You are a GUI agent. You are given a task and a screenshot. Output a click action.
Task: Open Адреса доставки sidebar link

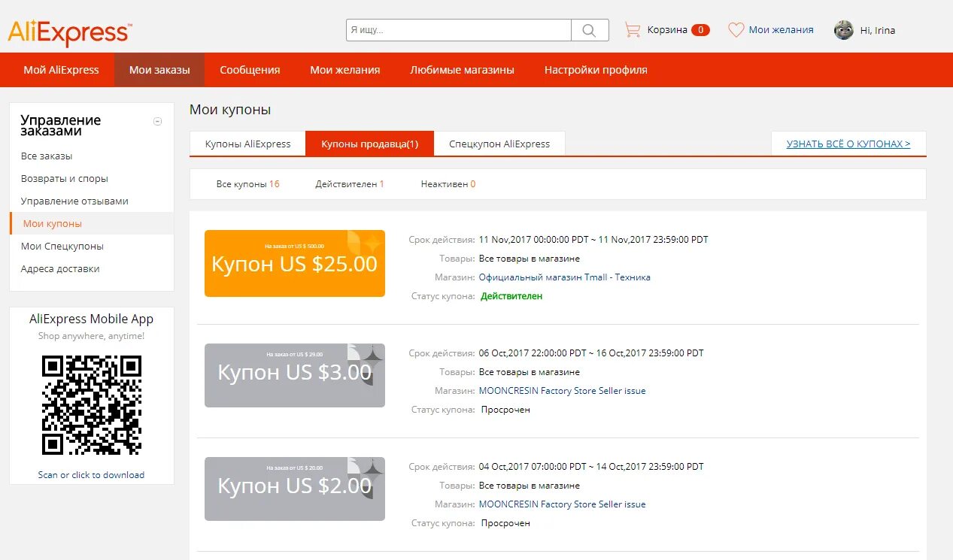60,269
